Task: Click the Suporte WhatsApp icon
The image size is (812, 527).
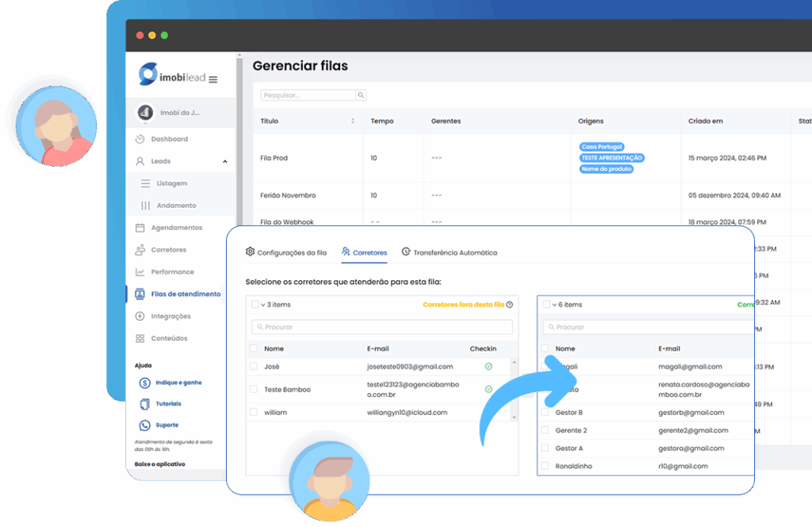Action: 145,425
